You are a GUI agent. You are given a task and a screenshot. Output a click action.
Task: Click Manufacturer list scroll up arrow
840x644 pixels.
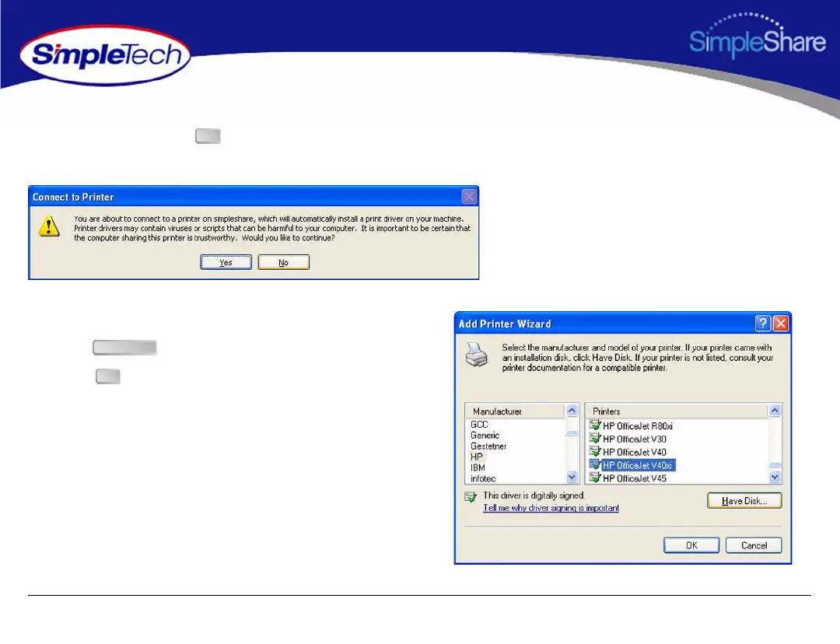coord(572,411)
